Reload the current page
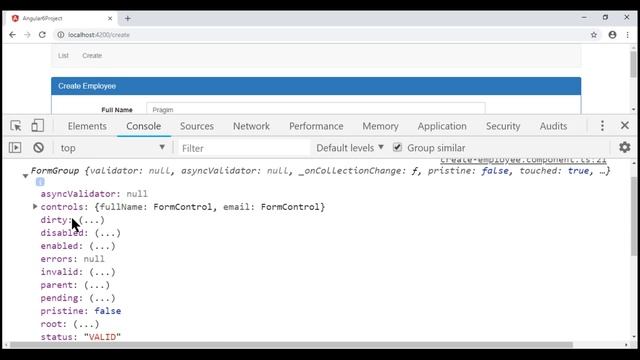640x360 pixels. coord(42,35)
